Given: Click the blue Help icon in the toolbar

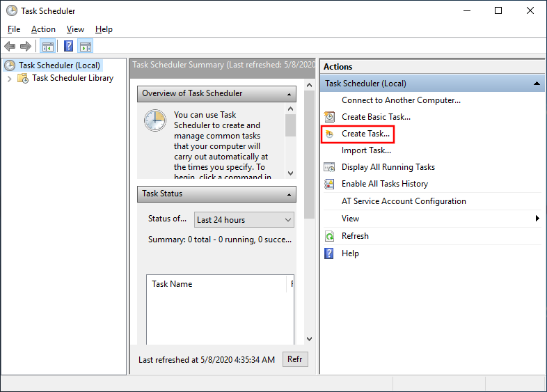Looking at the screenshot, I should point(68,47).
